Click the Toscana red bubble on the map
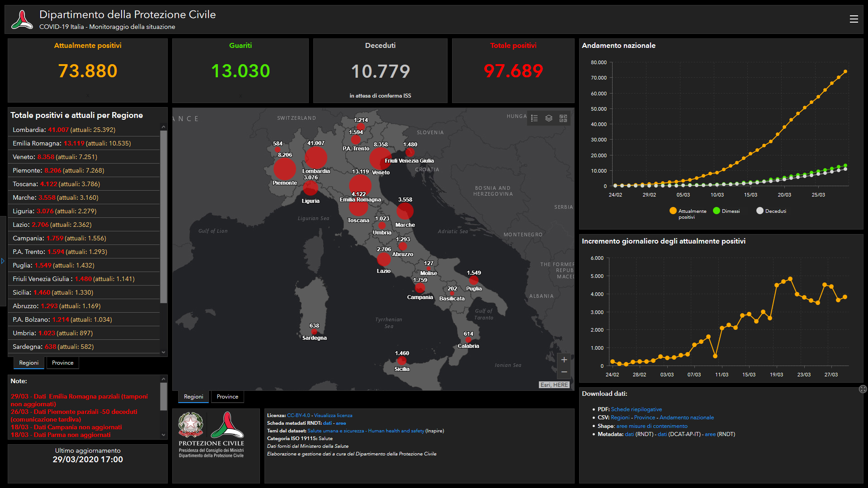 tap(358, 206)
